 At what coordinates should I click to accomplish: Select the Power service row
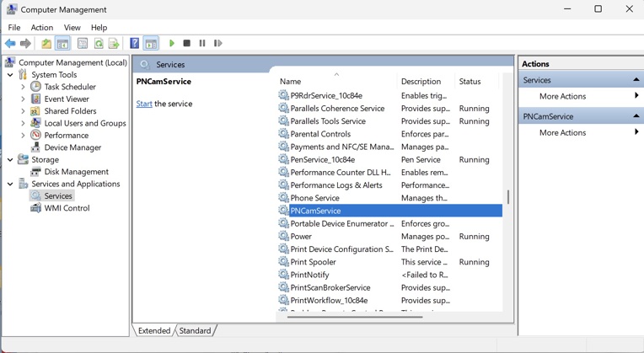click(389, 236)
